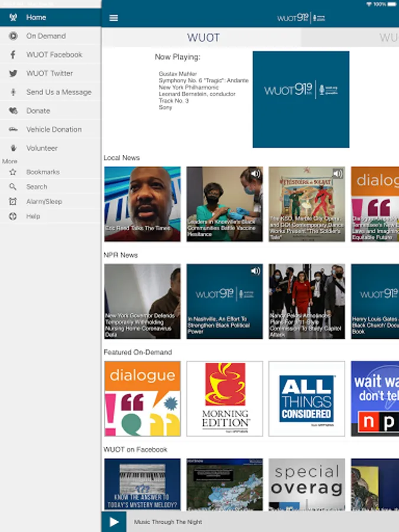Click the Bookmarks star icon
This screenshot has height=532, width=399.
point(13,172)
